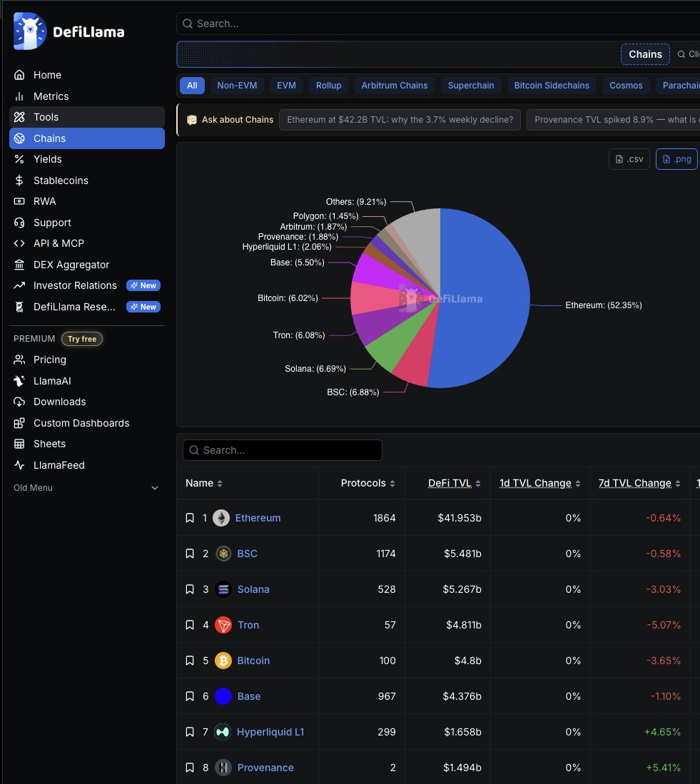Viewport: 700px width, 784px height.
Task: Click the Chains globe icon in sidebar
Action: pyautogui.click(x=19, y=138)
